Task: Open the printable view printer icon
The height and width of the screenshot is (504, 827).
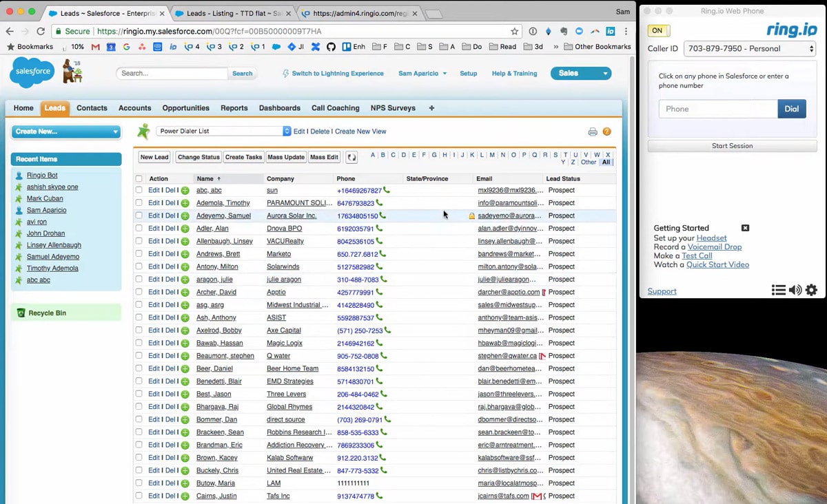Action: [593, 132]
